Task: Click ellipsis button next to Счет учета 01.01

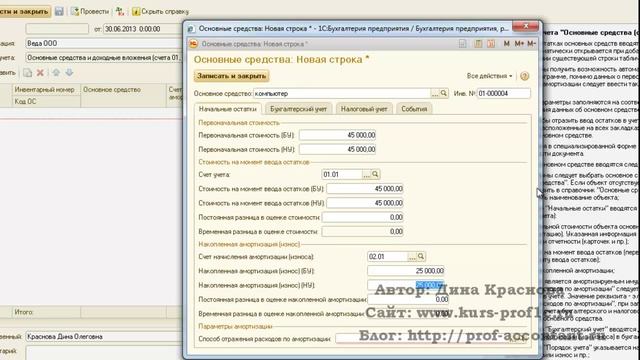Action: [367, 174]
